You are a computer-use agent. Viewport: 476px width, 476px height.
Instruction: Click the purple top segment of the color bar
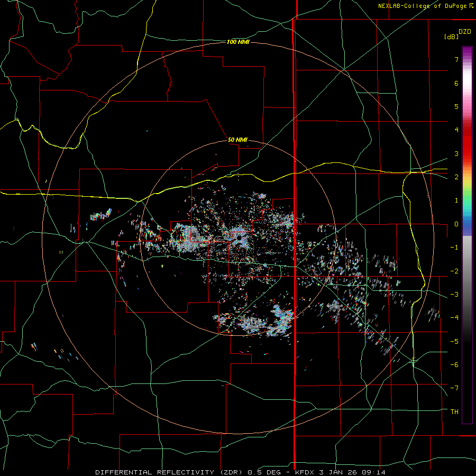tap(467, 51)
